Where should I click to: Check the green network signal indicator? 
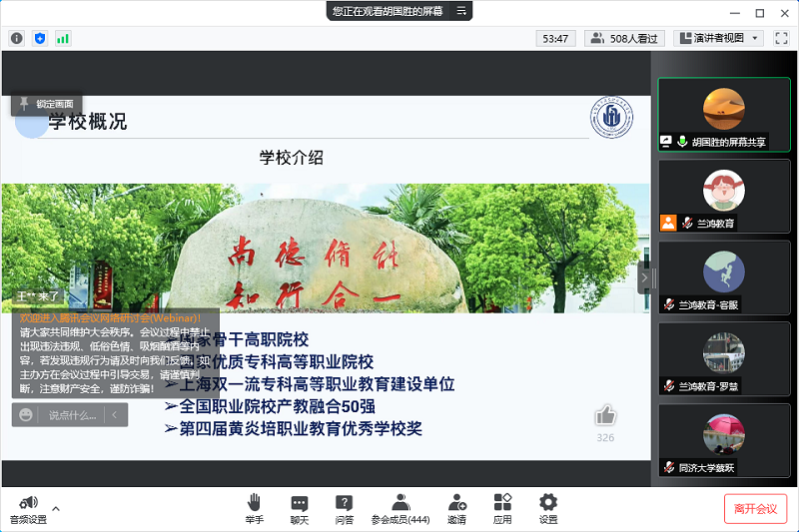(63, 38)
